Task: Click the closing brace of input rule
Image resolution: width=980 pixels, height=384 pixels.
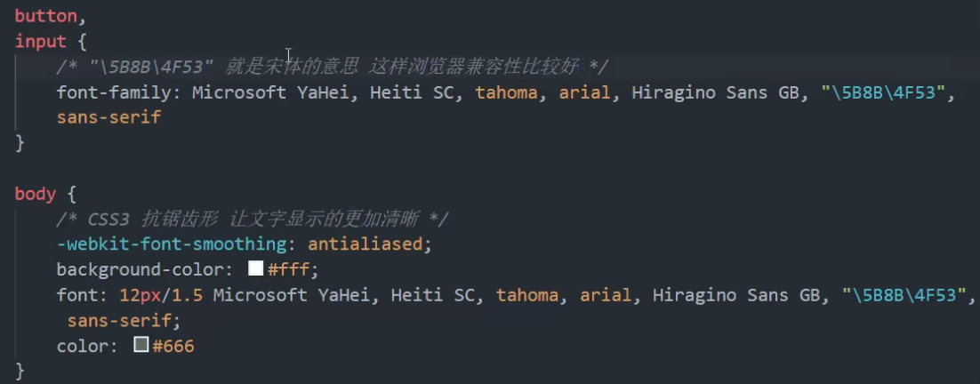Action: pos(20,143)
